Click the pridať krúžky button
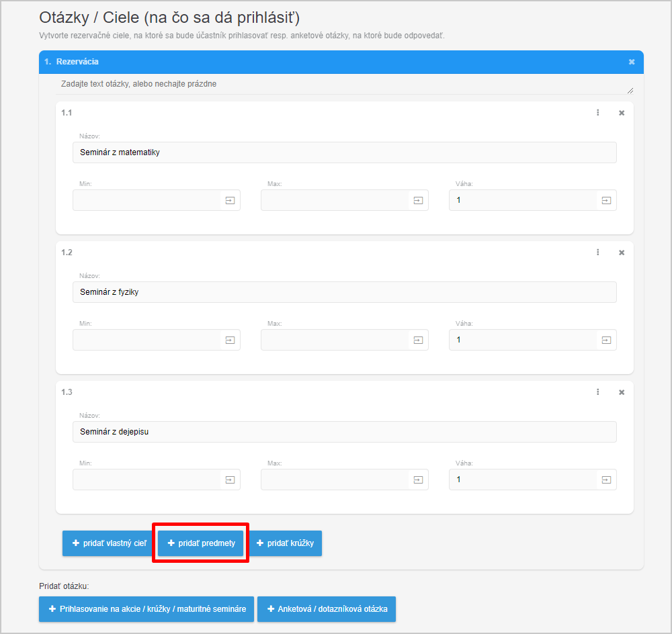The image size is (672, 634). coord(285,543)
